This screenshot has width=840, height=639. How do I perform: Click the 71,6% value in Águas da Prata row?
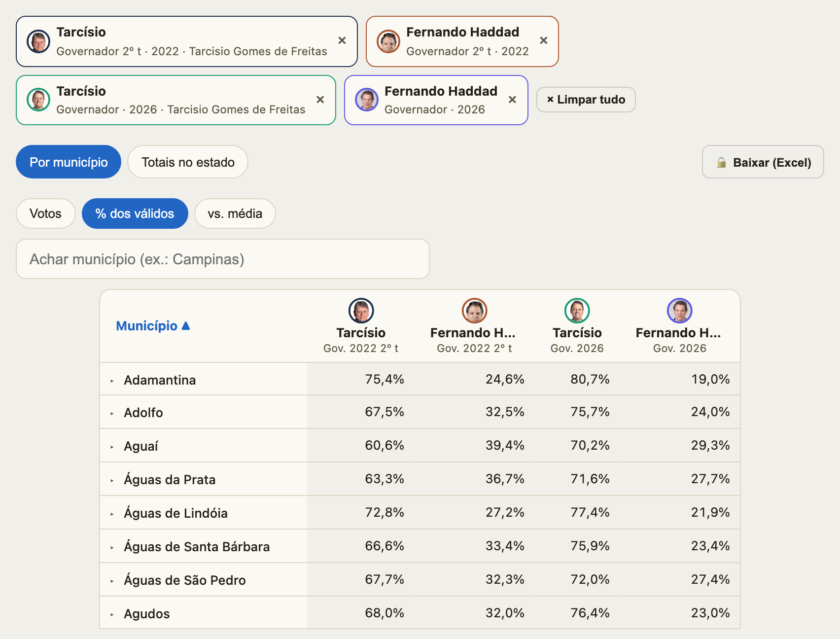tap(590, 478)
